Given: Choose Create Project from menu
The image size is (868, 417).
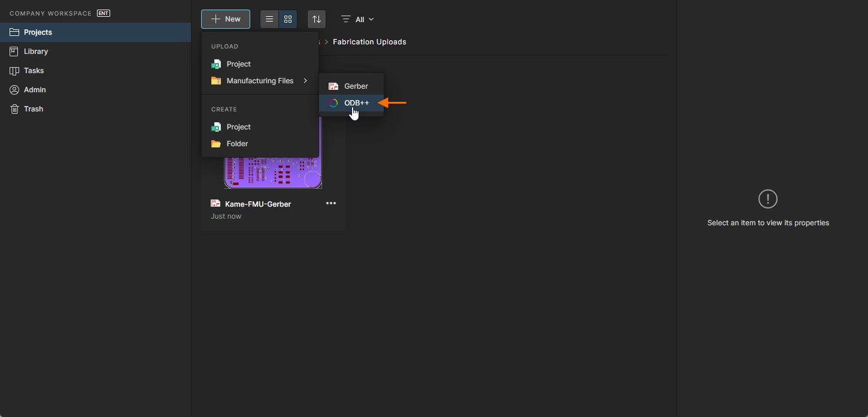Looking at the screenshot, I should click(260, 127).
